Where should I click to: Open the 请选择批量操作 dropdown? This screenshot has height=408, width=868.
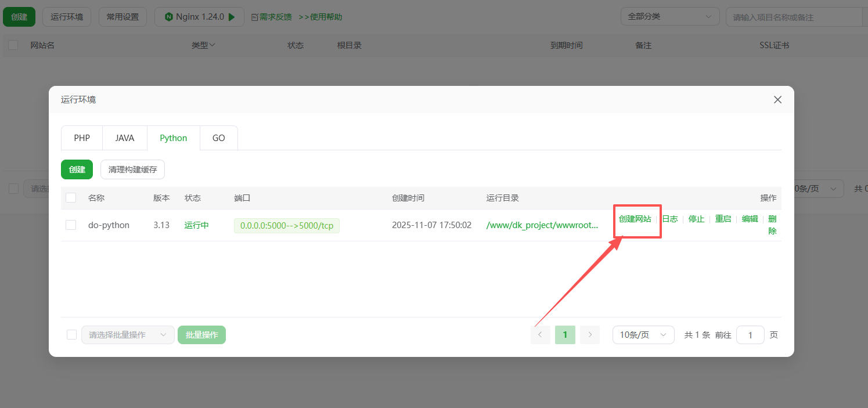coord(128,335)
